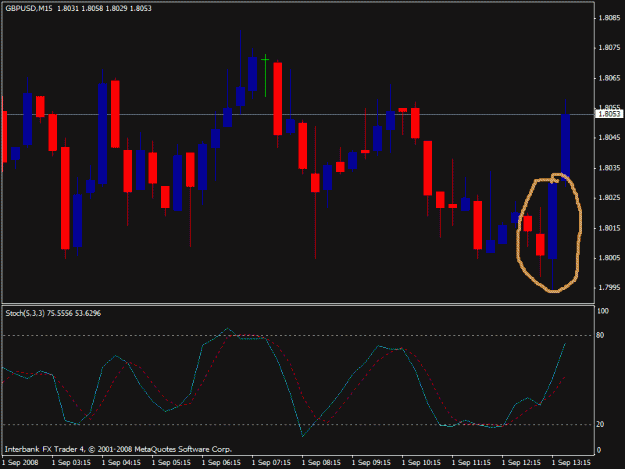Click the 1 Sep 07:15 time label
Image resolution: width=625 pixels, height=469 pixels.
pyautogui.click(x=271, y=463)
